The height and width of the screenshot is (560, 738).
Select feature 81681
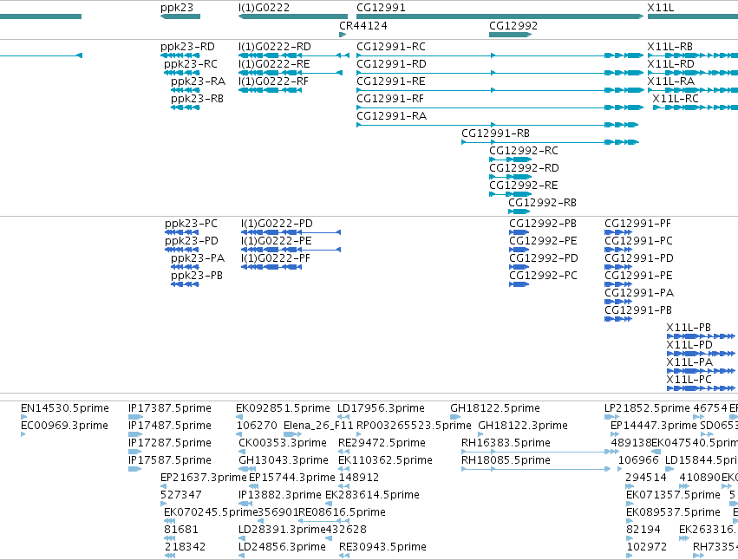point(180,531)
